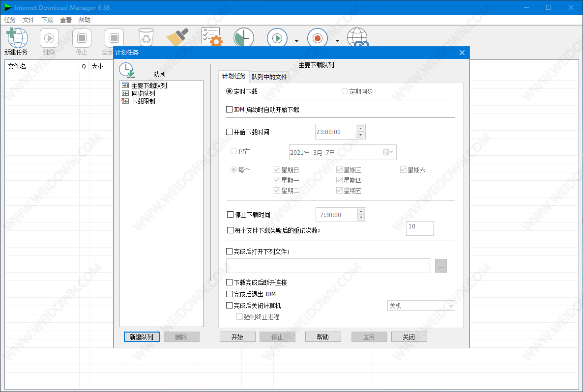Screen dimensions: 583x392
Task: Open the 查看 menu
Action: click(66, 20)
